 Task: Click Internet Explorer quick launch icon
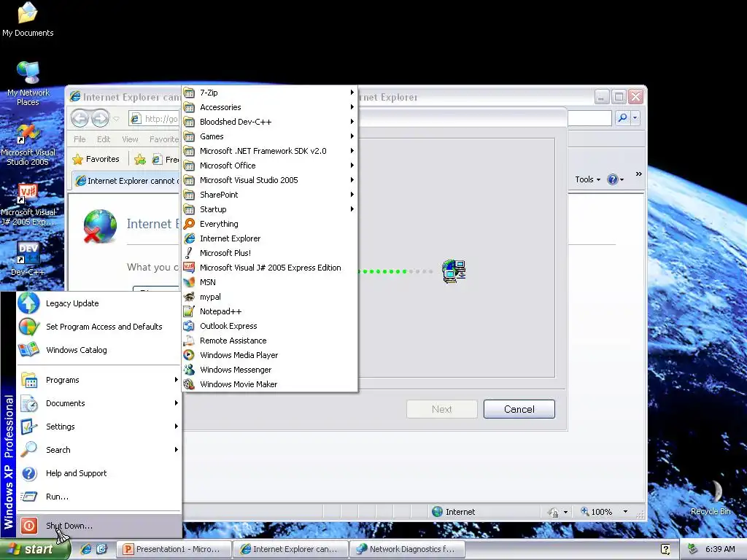coord(86,549)
